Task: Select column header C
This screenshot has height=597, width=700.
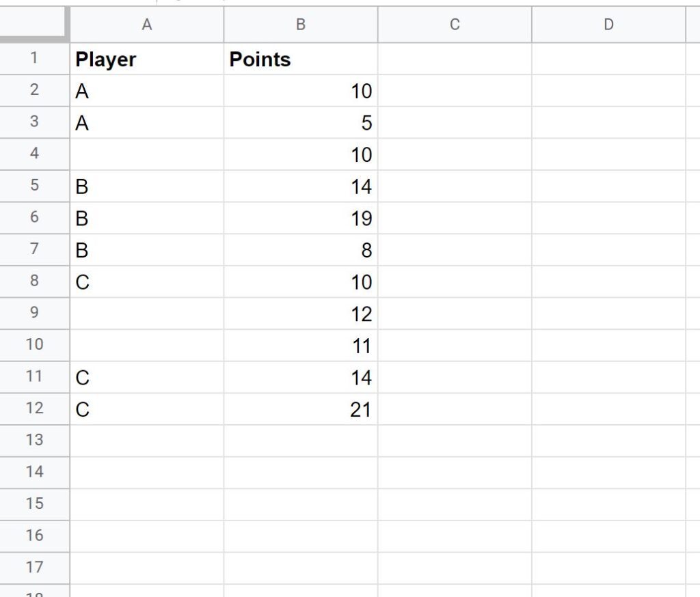Action: (455, 25)
